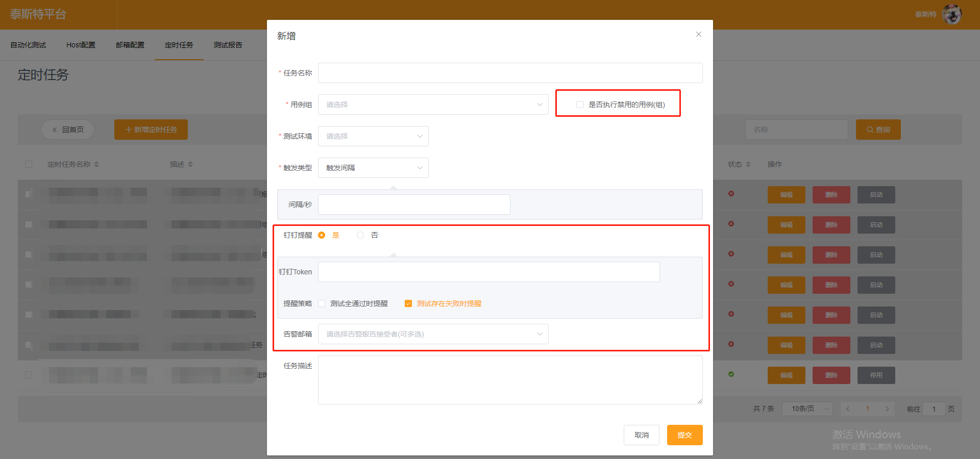Image resolution: width=980 pixels, height=459 pixels.
Task: Uncheck 测试存在失败时提醒 option
Action: [408, 303]
